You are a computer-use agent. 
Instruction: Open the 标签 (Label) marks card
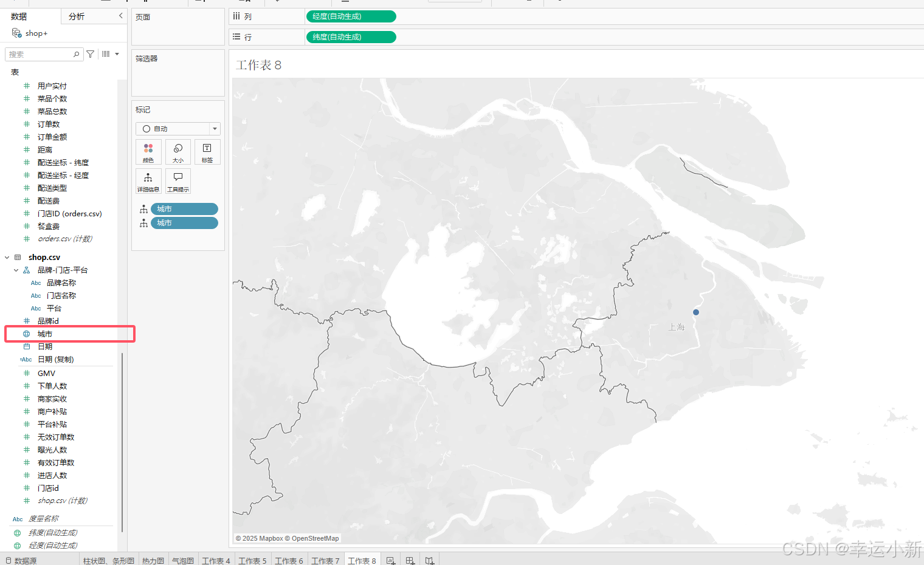[x=207, y=152]
